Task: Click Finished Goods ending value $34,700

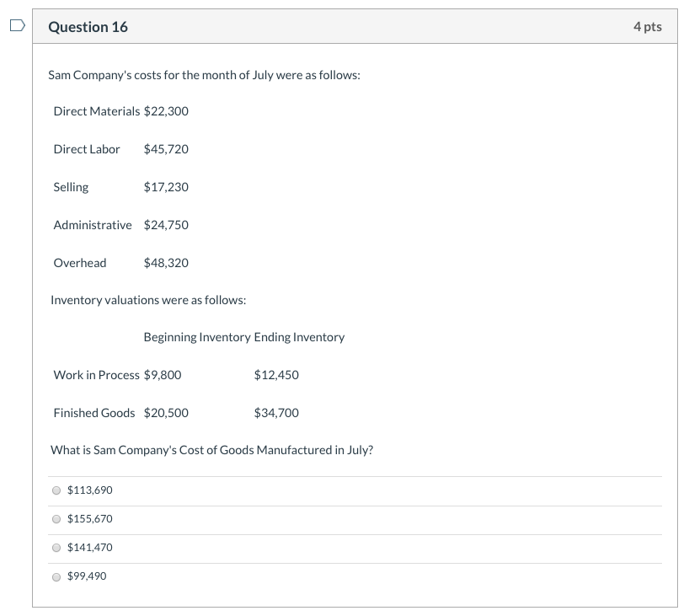Action: (276, 413)
